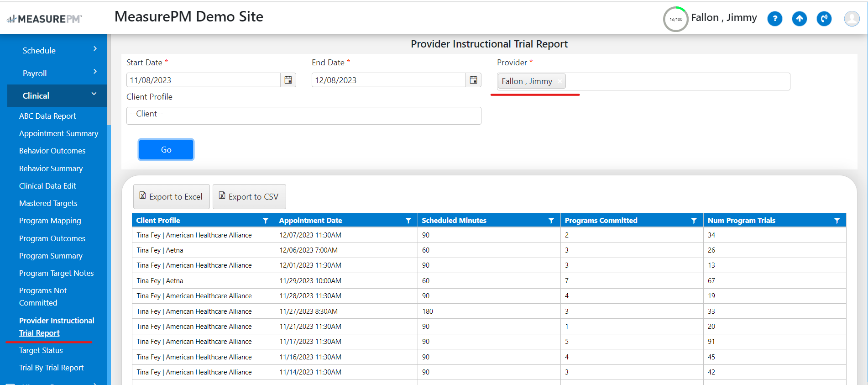
Task: Sort by Appointment Date header
Action: (310, 220)
